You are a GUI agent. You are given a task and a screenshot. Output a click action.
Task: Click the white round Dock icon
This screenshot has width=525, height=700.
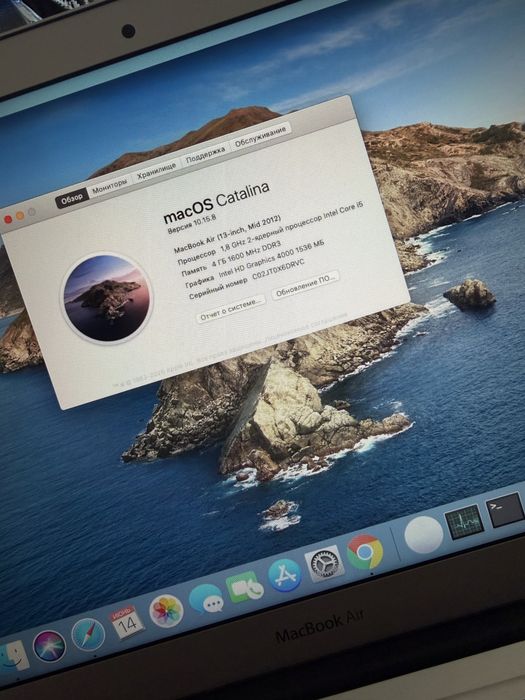tap(423, 535)
